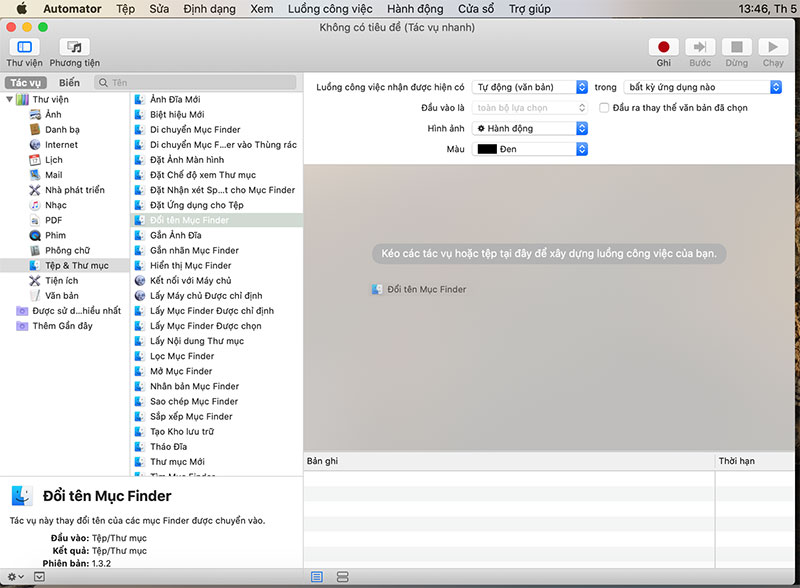Show the variables view button
This screenshot has height=588, width=800.
pos(343,577)
